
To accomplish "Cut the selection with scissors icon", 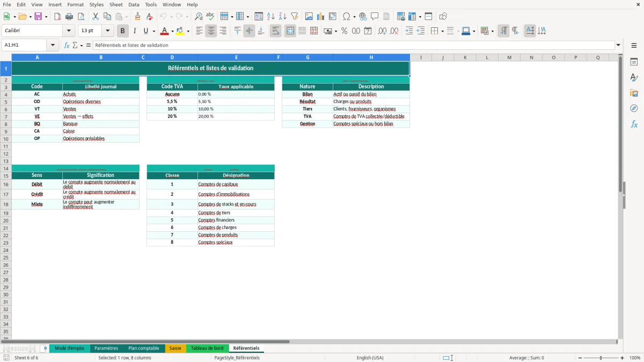I will pos(96,17).
